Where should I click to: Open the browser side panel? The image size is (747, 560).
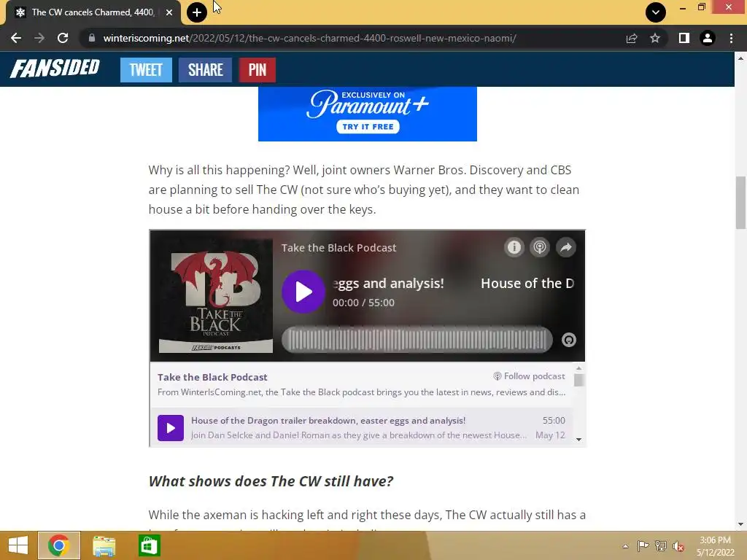684,38
